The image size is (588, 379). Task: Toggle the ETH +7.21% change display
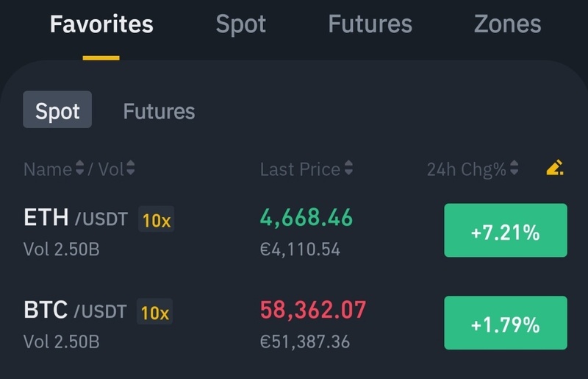click(x=506, y=230)
